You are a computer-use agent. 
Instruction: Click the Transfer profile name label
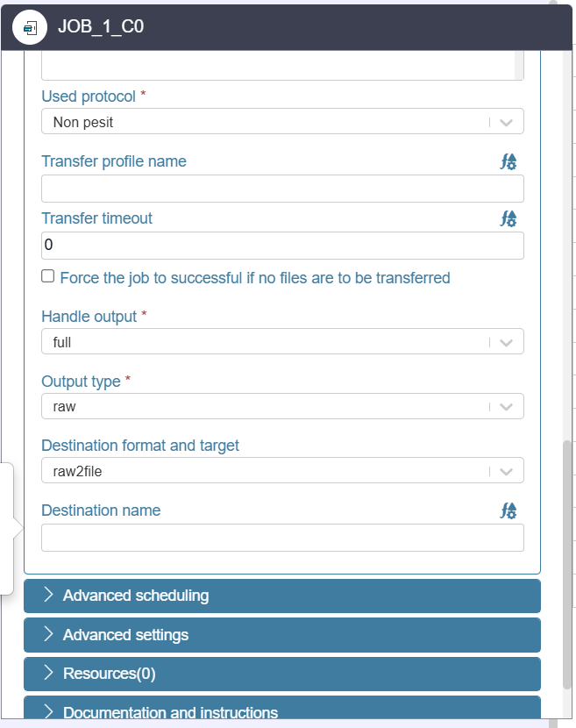[114, 161]
